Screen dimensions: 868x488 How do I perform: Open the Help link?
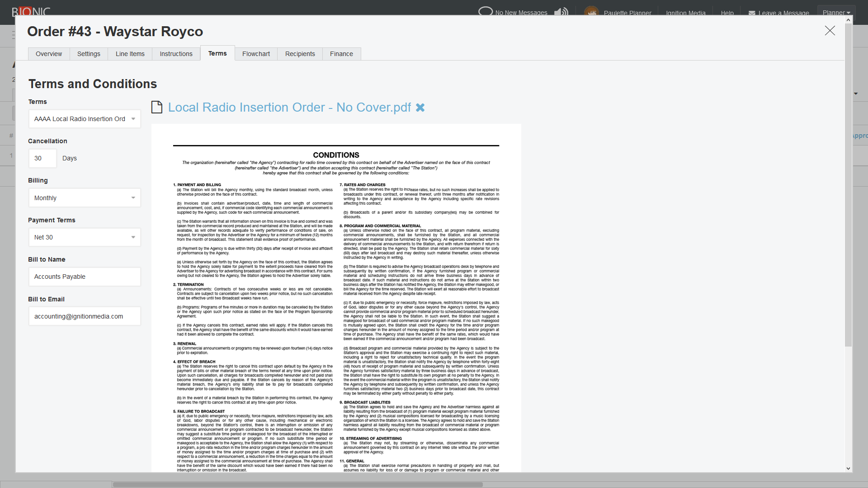[x=727, y=13]
